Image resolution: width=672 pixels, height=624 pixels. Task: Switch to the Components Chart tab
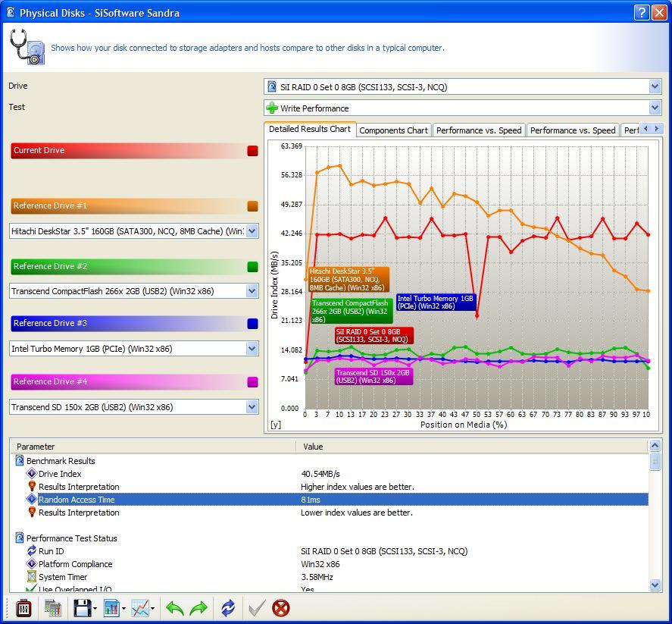coord(393,130)
